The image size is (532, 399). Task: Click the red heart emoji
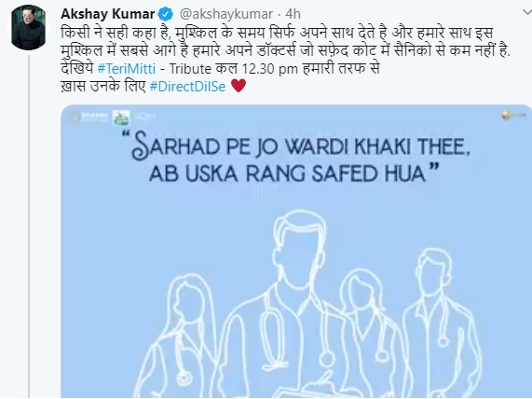tap(239, 86)
